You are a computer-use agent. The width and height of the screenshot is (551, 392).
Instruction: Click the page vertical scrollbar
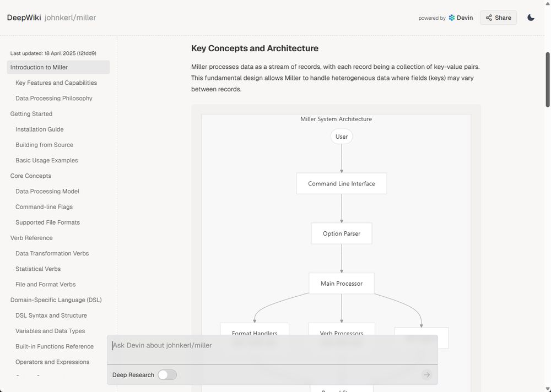click(548, 80)
